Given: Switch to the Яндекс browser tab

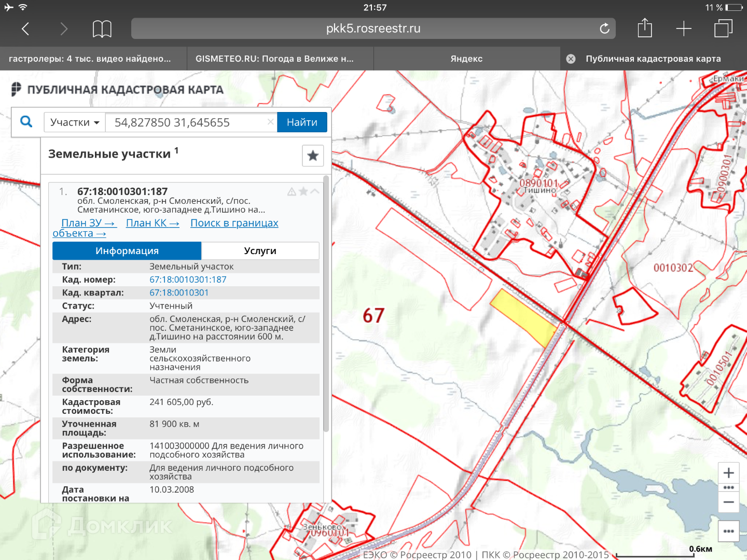Looking at the screenshot, I should (466, 59).
